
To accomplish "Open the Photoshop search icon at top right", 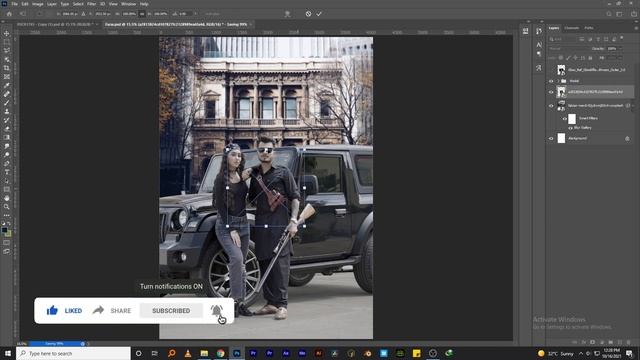I will tap(609, 14).
